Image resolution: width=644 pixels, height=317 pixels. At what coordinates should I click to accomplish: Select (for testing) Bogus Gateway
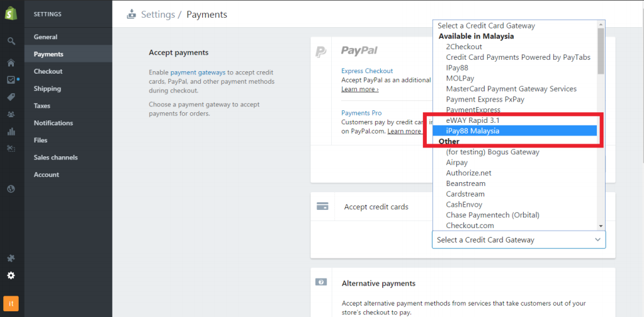[515, 152]
